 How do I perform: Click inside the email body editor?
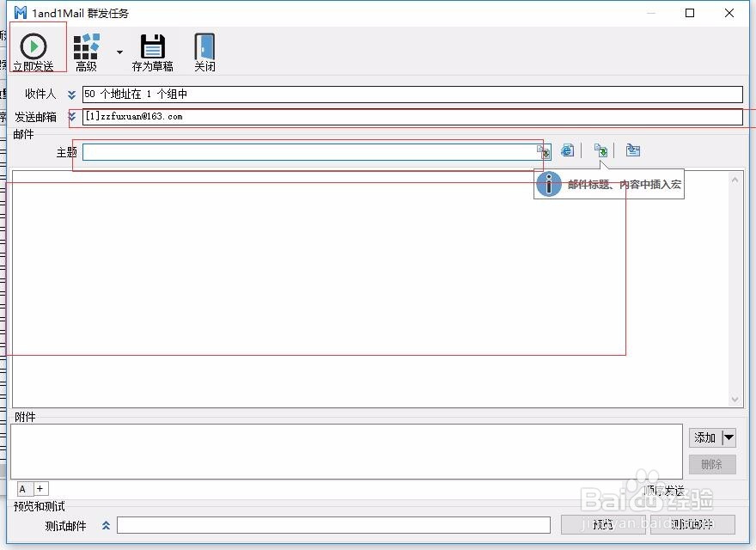(370, 289)
